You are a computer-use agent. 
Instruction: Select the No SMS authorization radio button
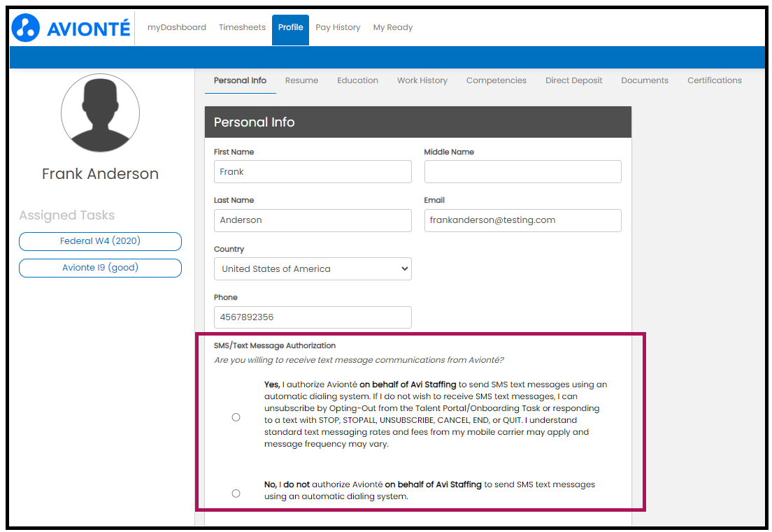[236, 493]
